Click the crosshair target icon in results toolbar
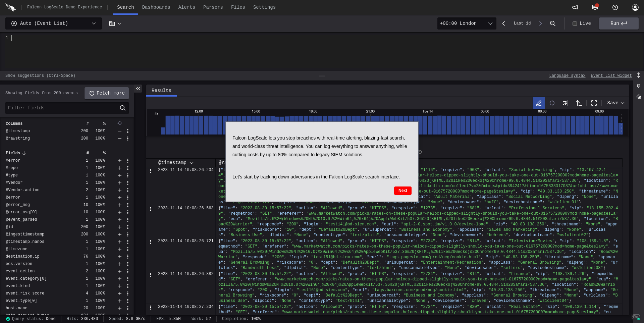Viewport: 644px width, 323px height. [552, 103]
